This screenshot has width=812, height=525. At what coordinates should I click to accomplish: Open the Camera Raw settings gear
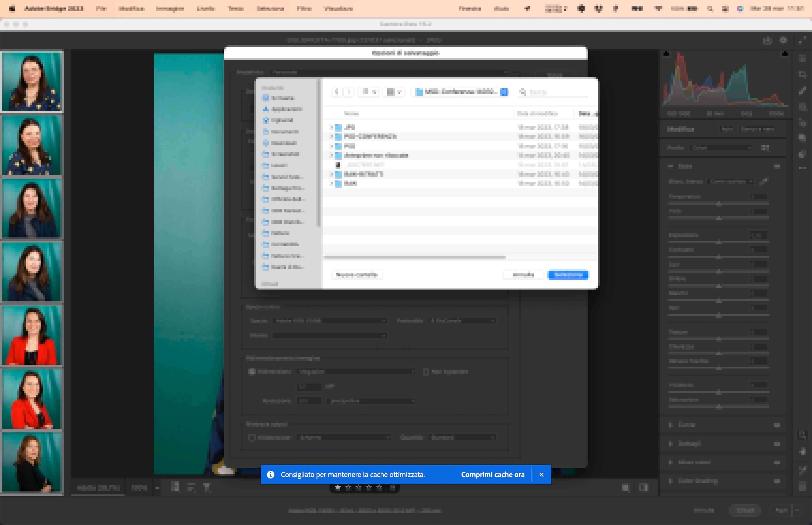(783, 40)
